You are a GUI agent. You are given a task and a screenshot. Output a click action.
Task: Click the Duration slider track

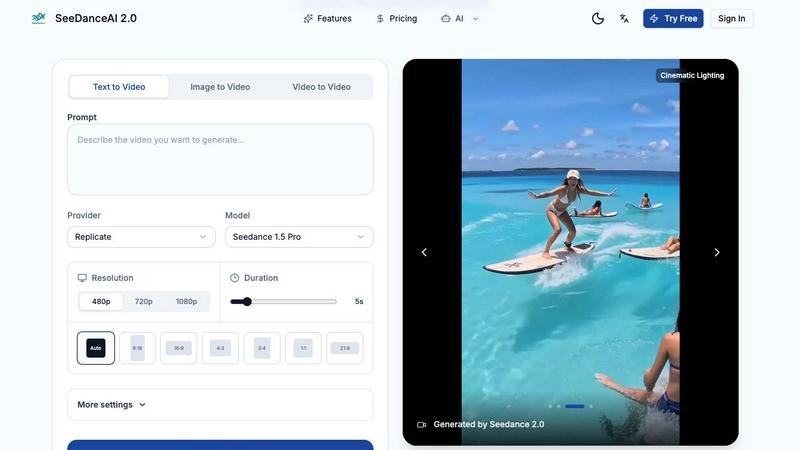click(290, 301)
